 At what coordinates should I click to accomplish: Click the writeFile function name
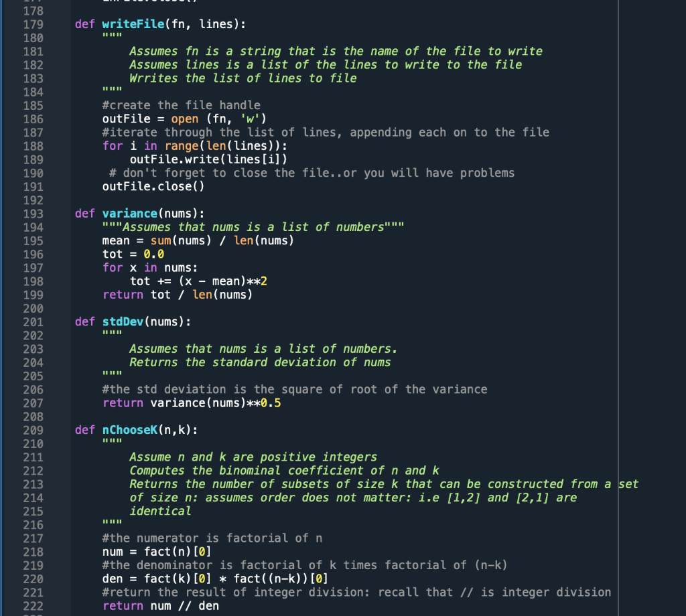[x=133, y=24]
